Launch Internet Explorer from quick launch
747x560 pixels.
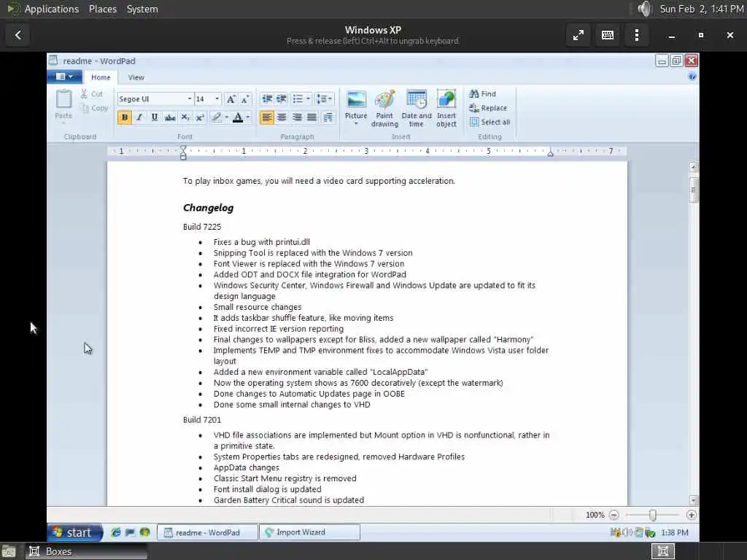pos(116,532)
